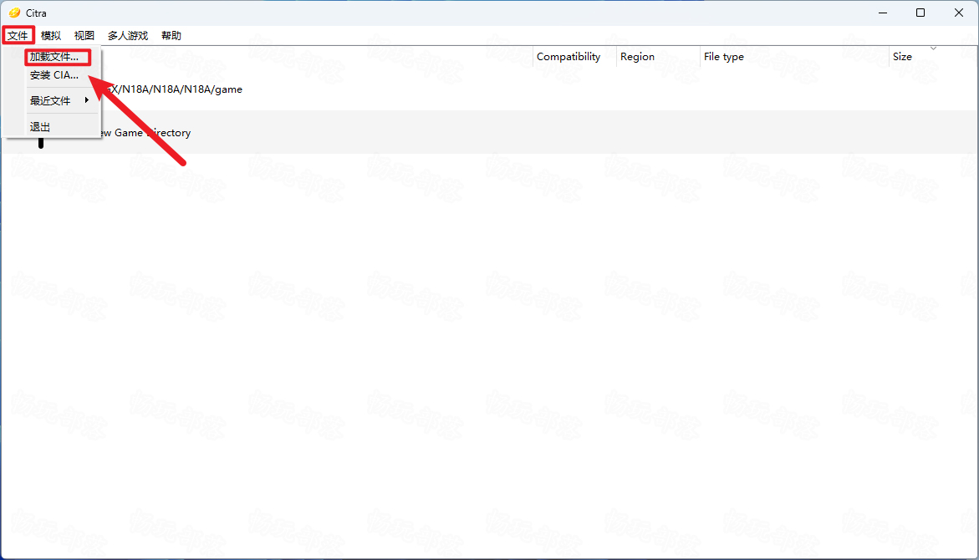
Task: Select the N18A/game directory row
Action: click(x=489, y=89)
